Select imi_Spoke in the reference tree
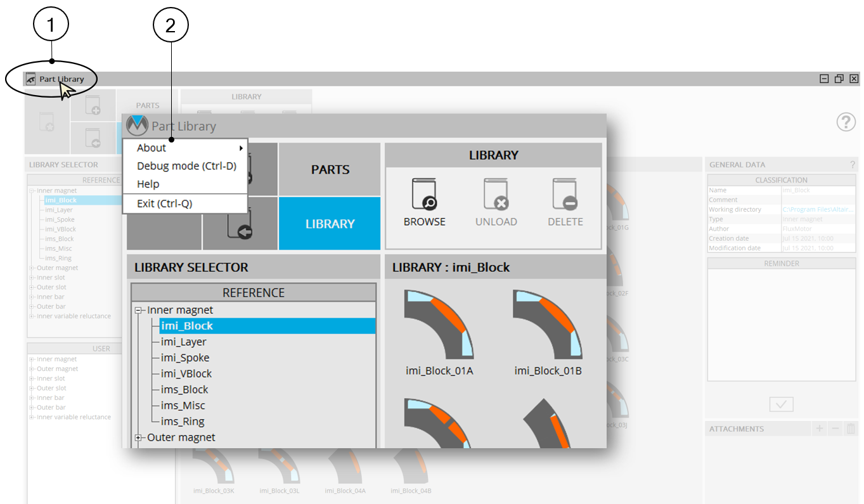This screenshot has height=504, width=864. (x=184, y=358)
